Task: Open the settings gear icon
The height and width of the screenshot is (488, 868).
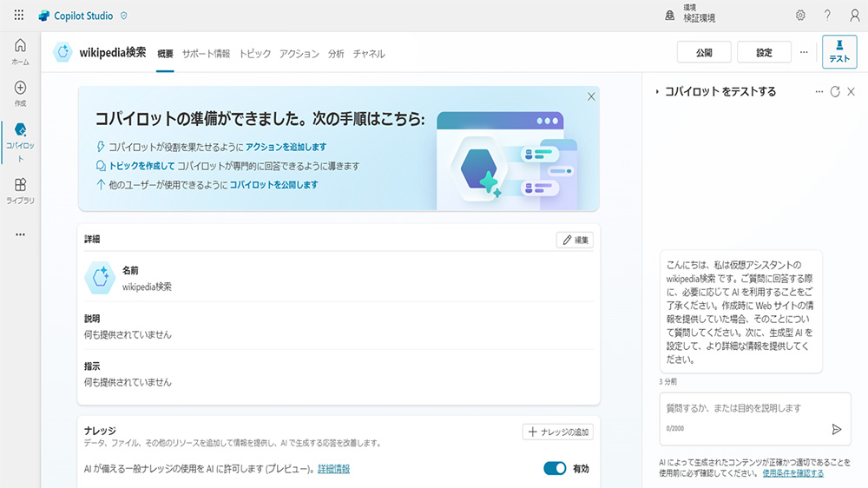Action: 800,15
